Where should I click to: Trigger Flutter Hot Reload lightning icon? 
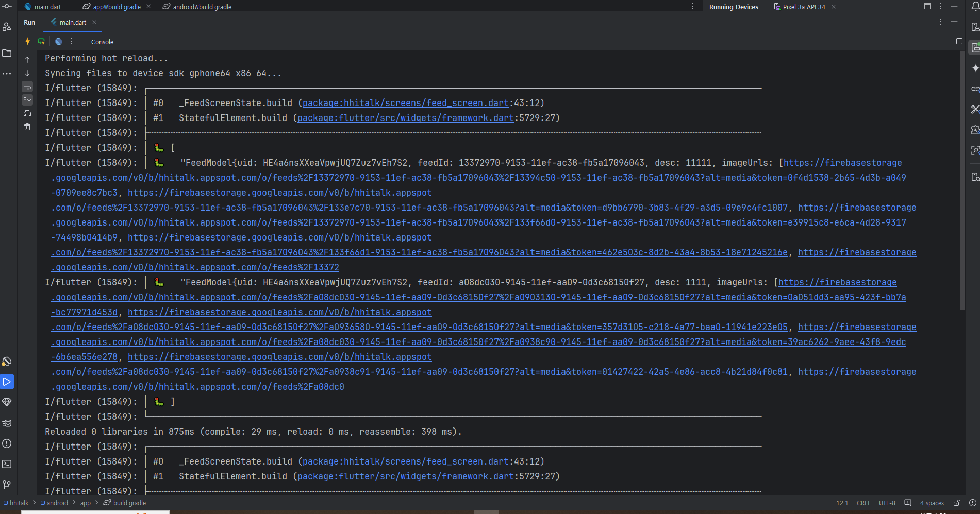click(28, 42)
